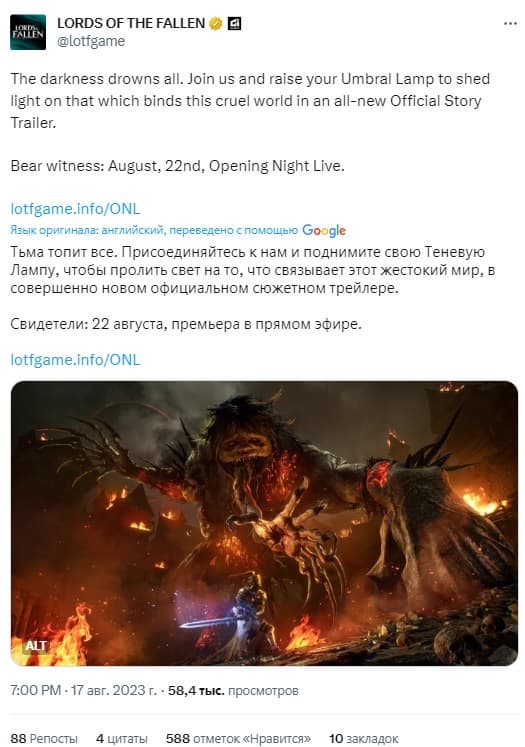Click the affiliate badge beside the verified checkmark
The image size is (525, 747).
pos(234,23)
